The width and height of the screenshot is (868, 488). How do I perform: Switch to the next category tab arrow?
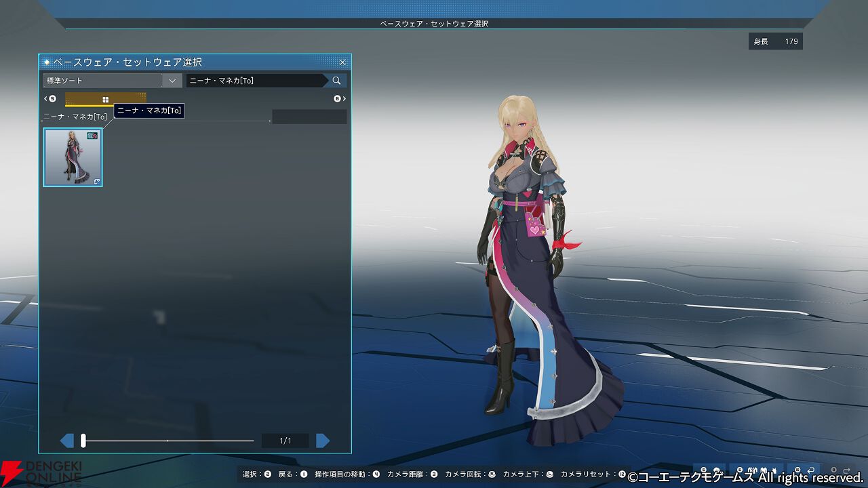340,99
